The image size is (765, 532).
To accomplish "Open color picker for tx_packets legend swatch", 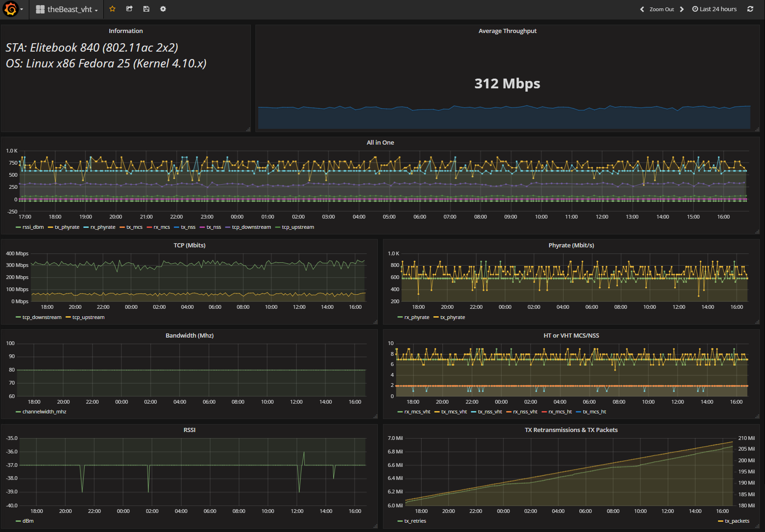I will click(x=721, y=521).
